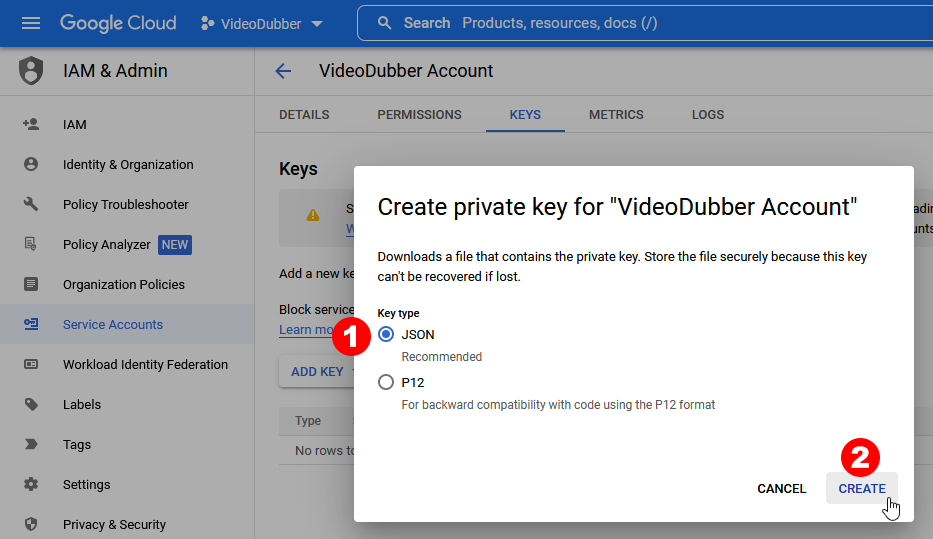
Task: Click the NEW badge beside Policy Analyzer
Action: point(174,245)
